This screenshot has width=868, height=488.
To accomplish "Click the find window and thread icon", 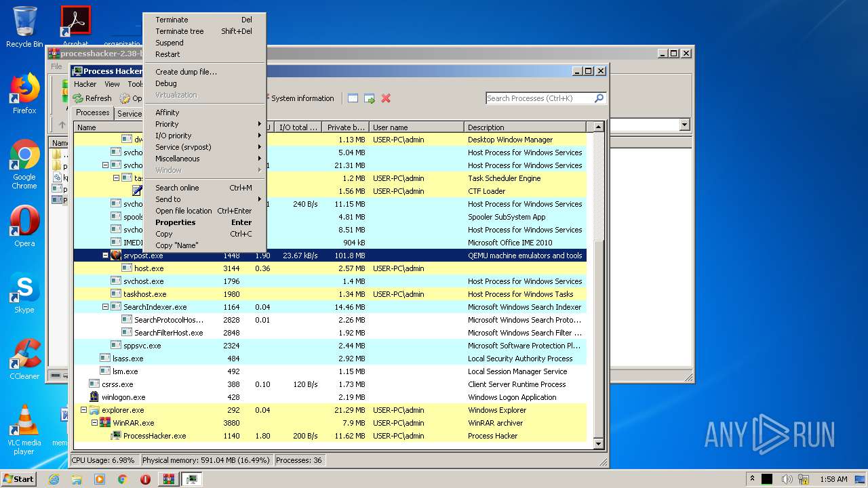I will pyautogui.click(x=369, y=98).
